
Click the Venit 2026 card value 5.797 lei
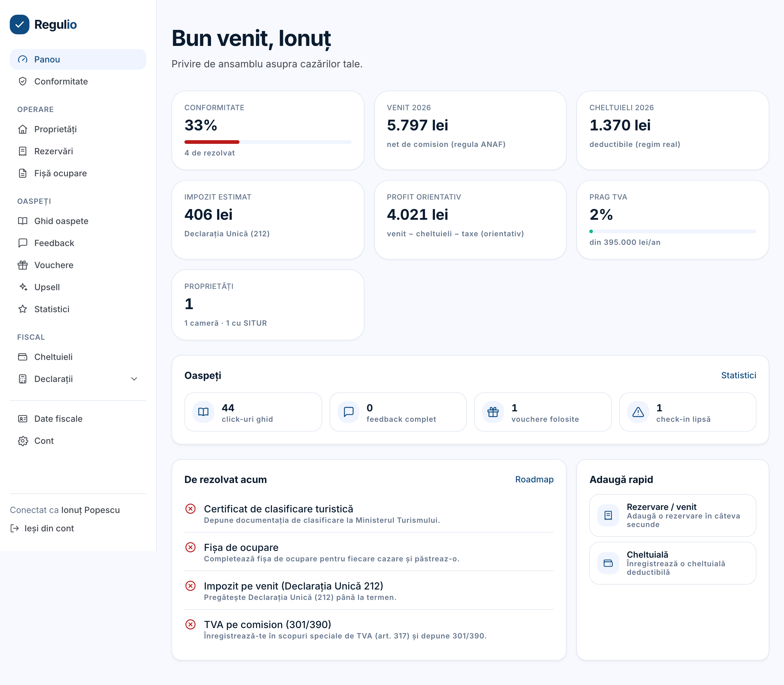417,125
